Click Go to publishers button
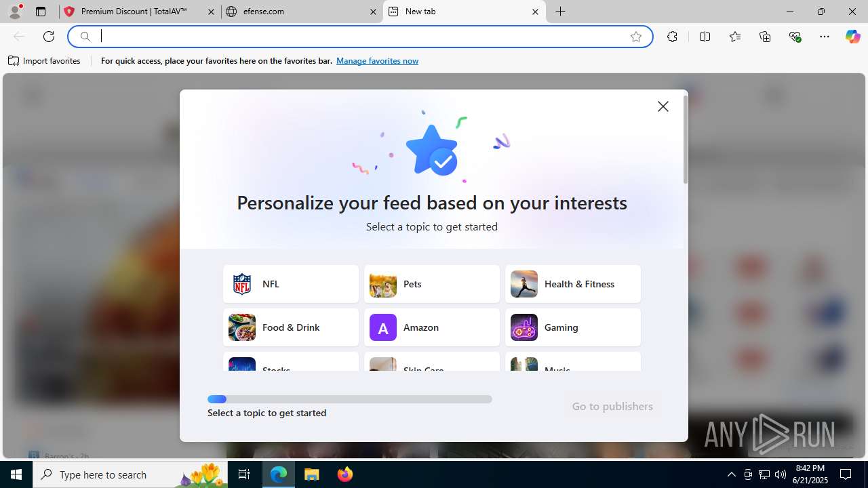The image size is (868, 488). [x=612, y=407]
